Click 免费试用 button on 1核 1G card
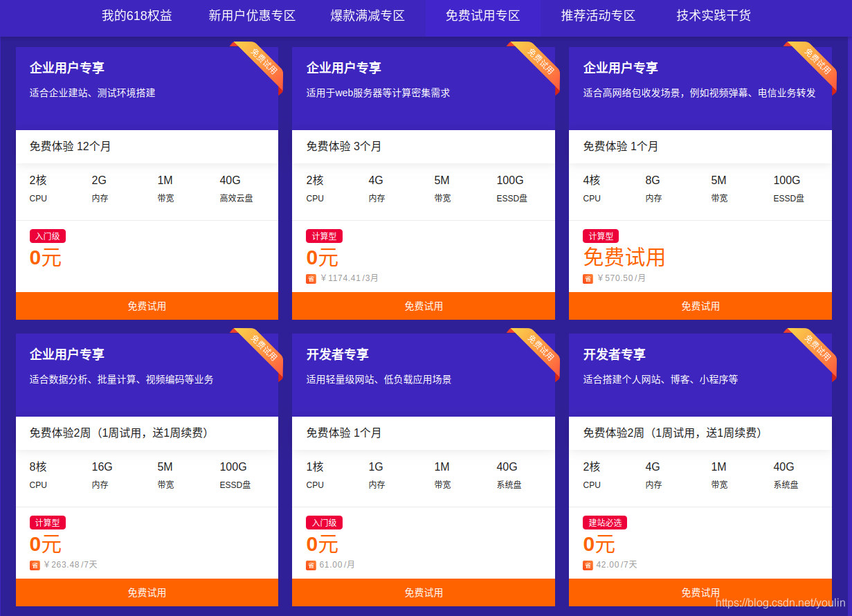This screenshot has width=852, height=616. click(424, 592)
